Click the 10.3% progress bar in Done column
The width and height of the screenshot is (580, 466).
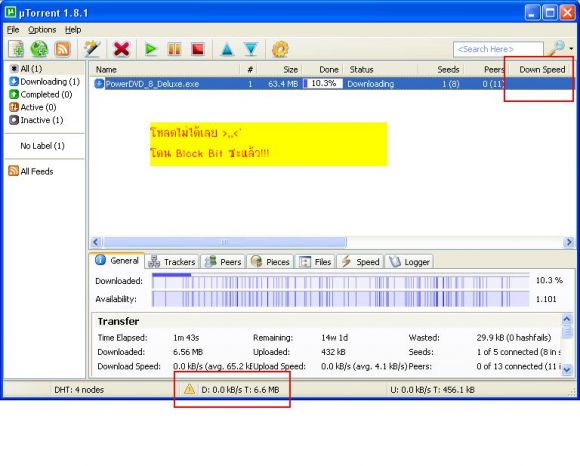(323, 84)
